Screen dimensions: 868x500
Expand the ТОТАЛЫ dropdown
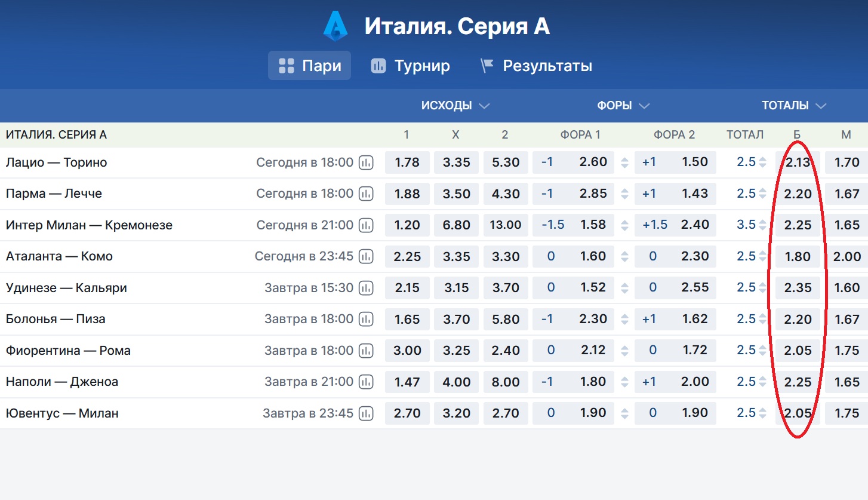point(793,106)
